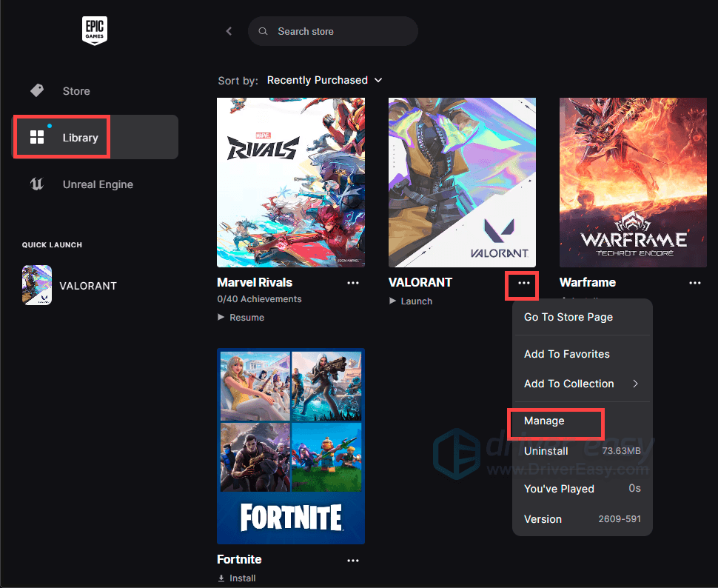Viewport: 718px width, 588px height.
Task: Click the back arrow beside search
Action: (x=229, y=31)
